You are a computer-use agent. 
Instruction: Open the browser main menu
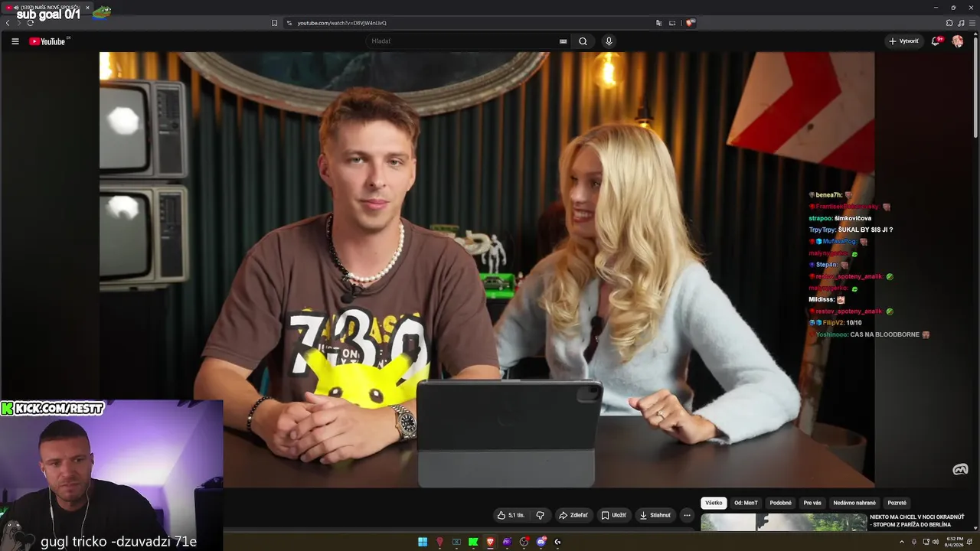[x=972, y=23]
